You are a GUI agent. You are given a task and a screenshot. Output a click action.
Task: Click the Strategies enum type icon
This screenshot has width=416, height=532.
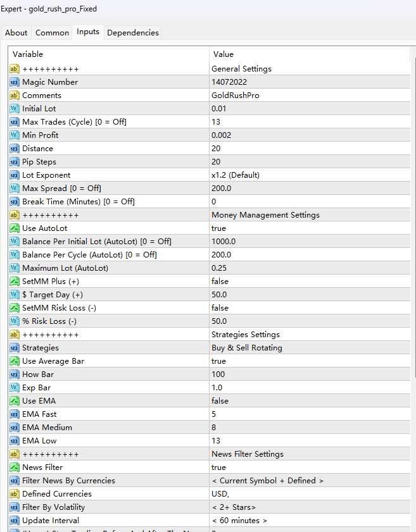click(15, 348)
